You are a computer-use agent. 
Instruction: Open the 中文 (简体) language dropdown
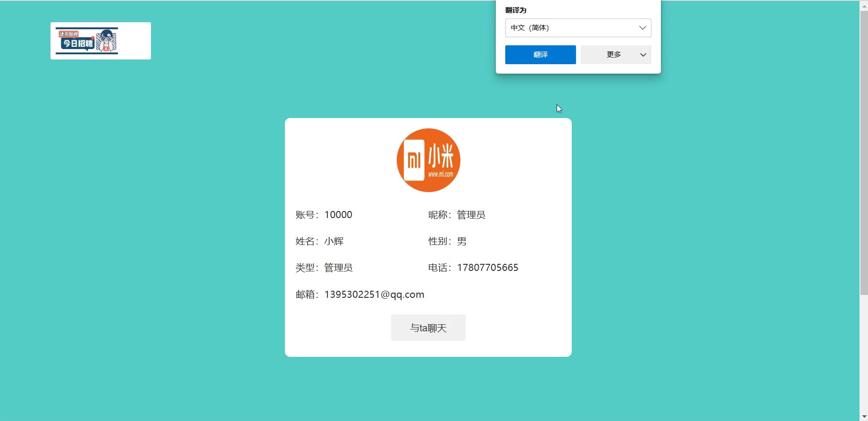point(578,28)
